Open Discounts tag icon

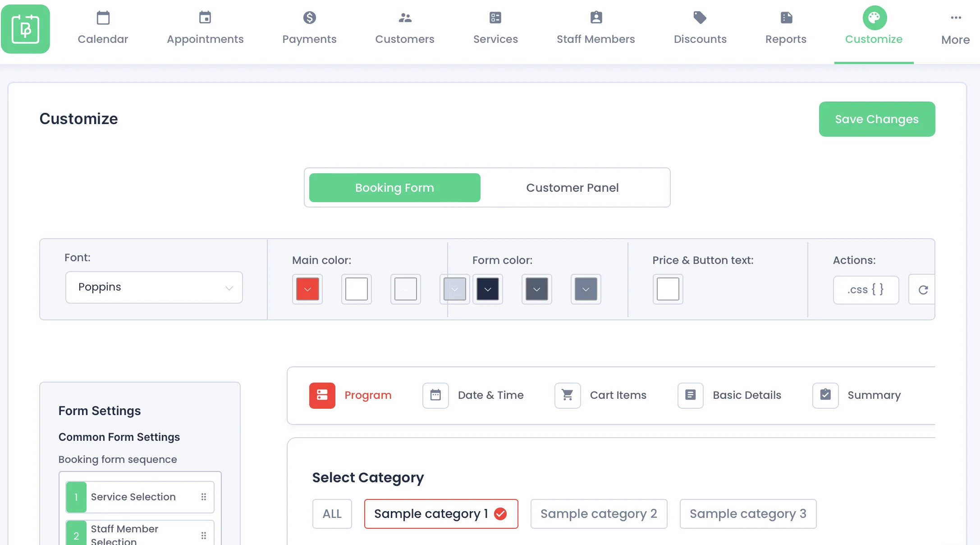[700, 18]
